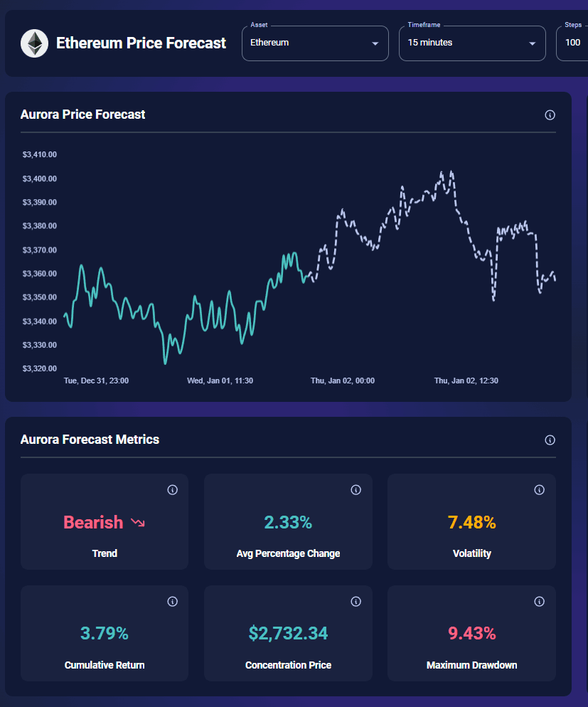Click the Volatility card info icon
This screenshot has height=707, width=588.
[x=539, y=489]
